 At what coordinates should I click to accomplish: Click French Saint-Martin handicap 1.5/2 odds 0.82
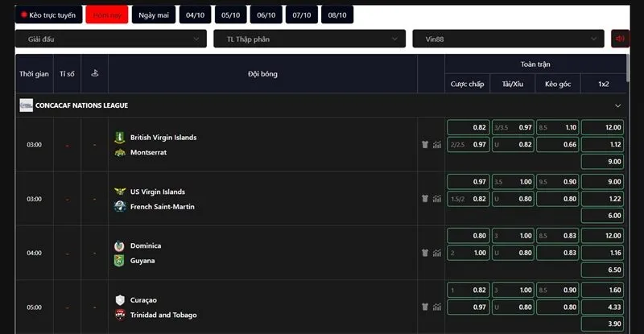(x=469, y=199)
